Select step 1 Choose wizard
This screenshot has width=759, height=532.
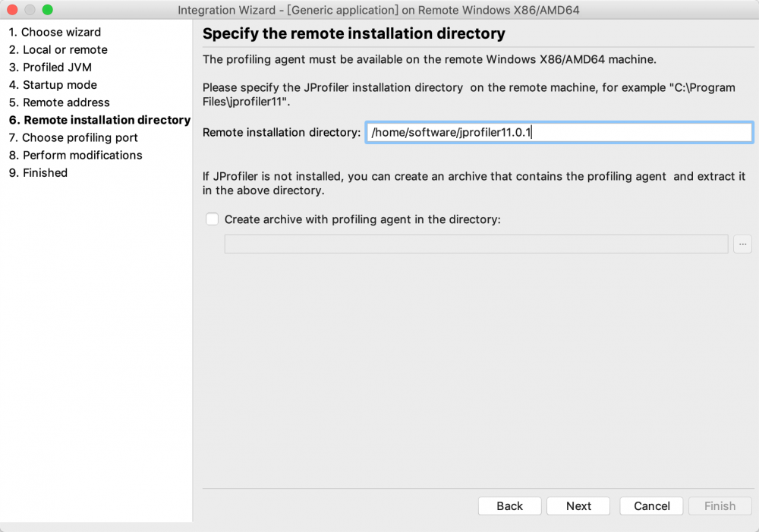tap(55, 32)
